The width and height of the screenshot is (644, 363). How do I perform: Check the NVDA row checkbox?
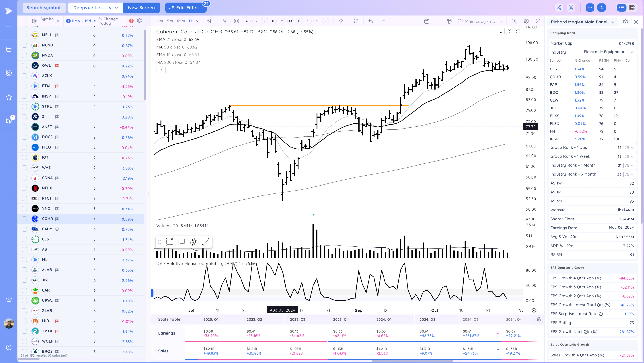click(24, 56)
